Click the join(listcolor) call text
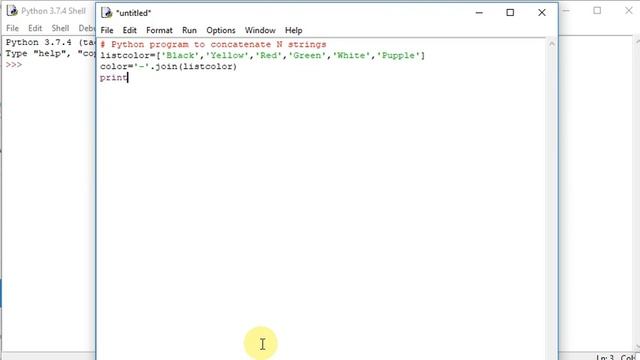Viewport: 640px width, 360px height. [196, 67]
